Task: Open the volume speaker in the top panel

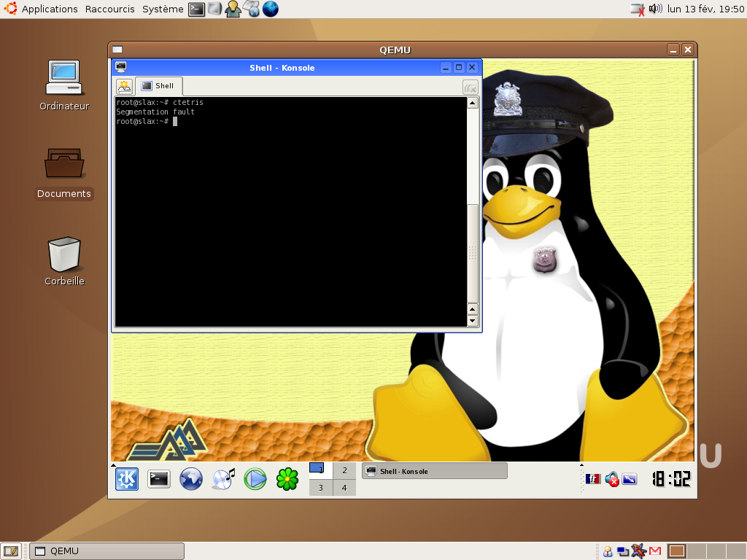Action: pos(656,9)
